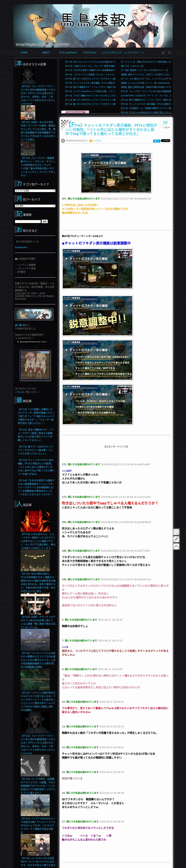The height and width of the screenshot is (868, 186).
Task: Open しぃアンテナ navigation link
Action: pos(134,53)
